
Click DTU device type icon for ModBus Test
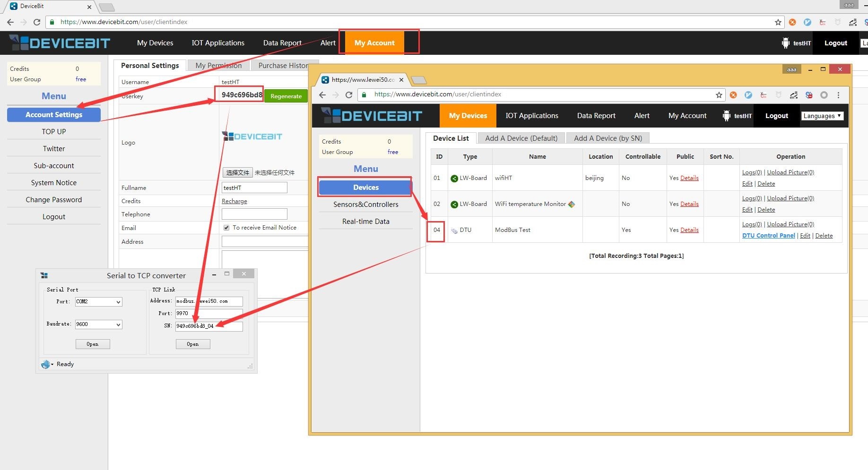[454, 231]
